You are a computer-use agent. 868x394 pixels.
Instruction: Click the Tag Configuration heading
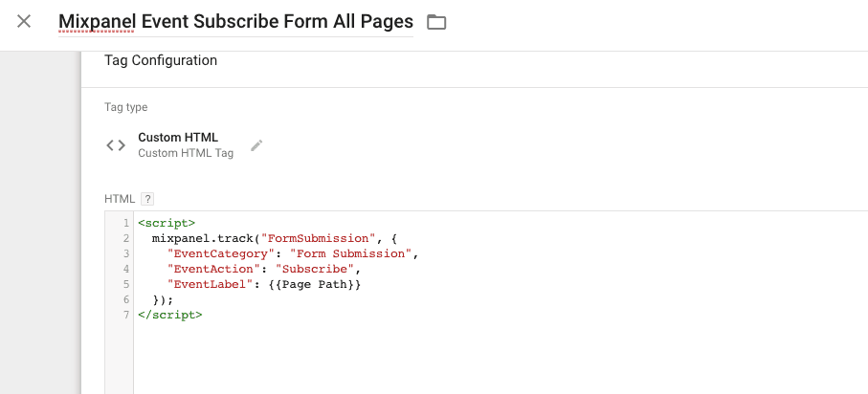pyautogui.click(x=161, y=60)
